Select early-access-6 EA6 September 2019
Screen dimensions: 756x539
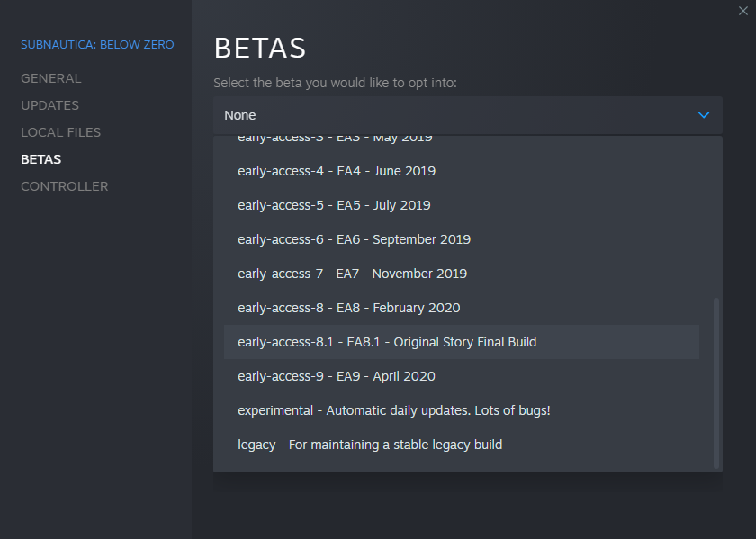354,239
